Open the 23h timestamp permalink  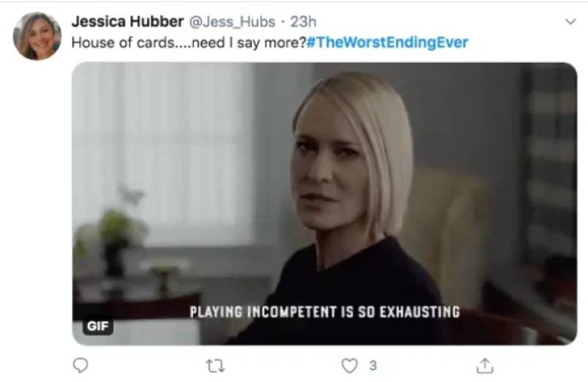coord(303,21)
